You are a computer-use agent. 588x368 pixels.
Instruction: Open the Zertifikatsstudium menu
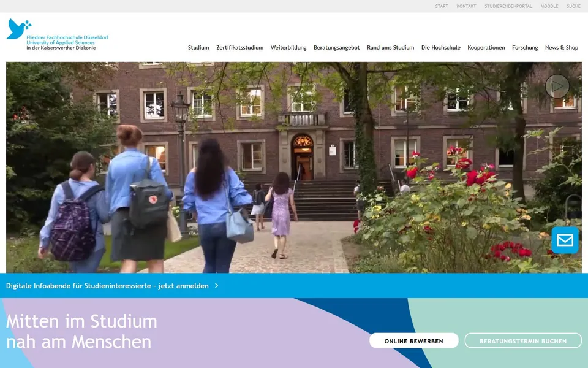239,48
